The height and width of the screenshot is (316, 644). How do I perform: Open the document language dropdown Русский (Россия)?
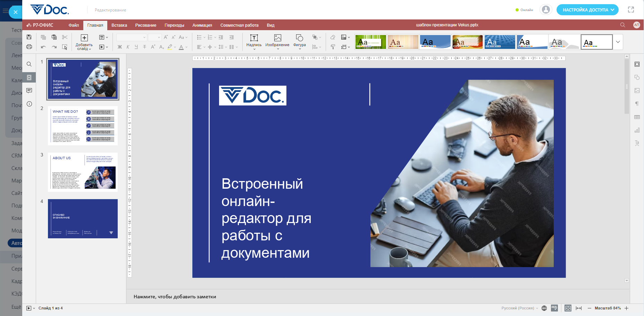point(518,308)
